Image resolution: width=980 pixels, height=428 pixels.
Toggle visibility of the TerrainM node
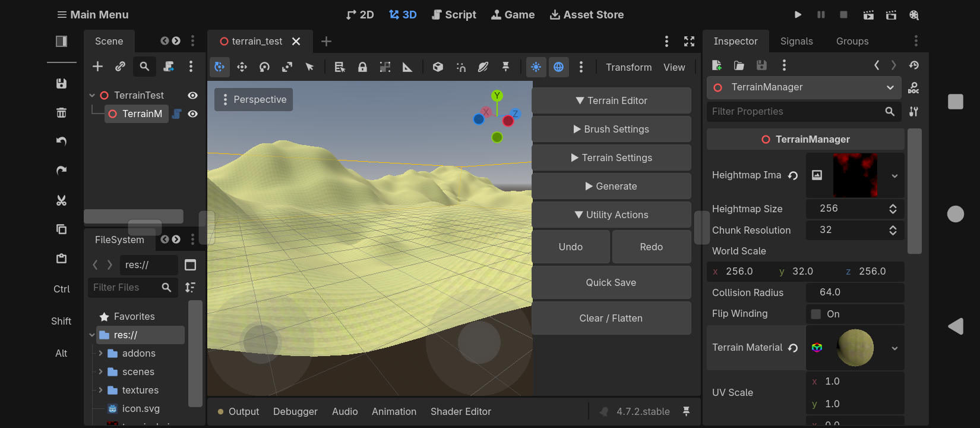pos(193,114)
